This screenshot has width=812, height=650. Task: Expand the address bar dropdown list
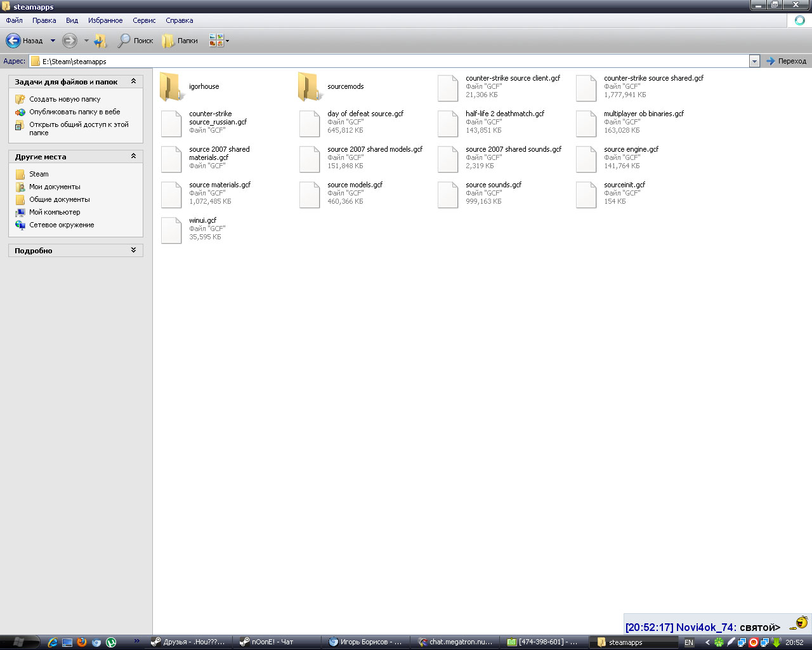click(754, 62)
